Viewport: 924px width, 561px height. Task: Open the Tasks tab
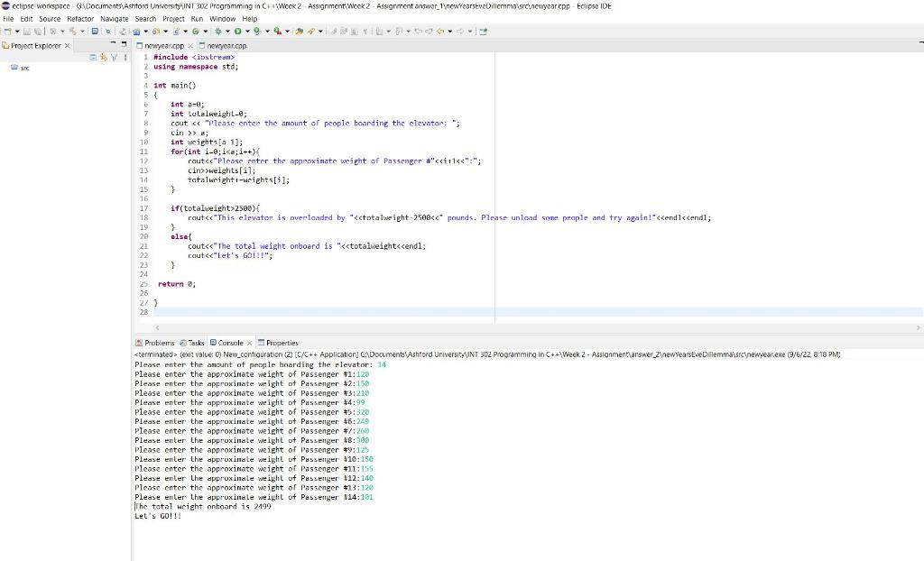pos(192,343)
